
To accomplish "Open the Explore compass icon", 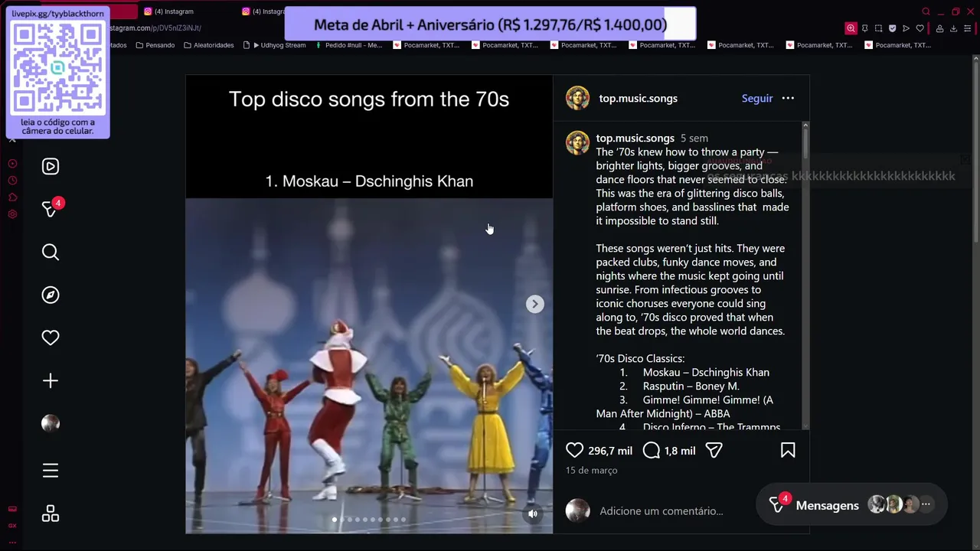I will pos(51,295).
